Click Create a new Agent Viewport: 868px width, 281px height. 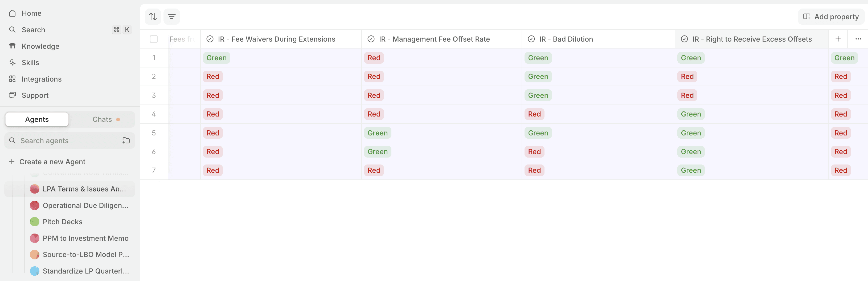click(52, 161)
